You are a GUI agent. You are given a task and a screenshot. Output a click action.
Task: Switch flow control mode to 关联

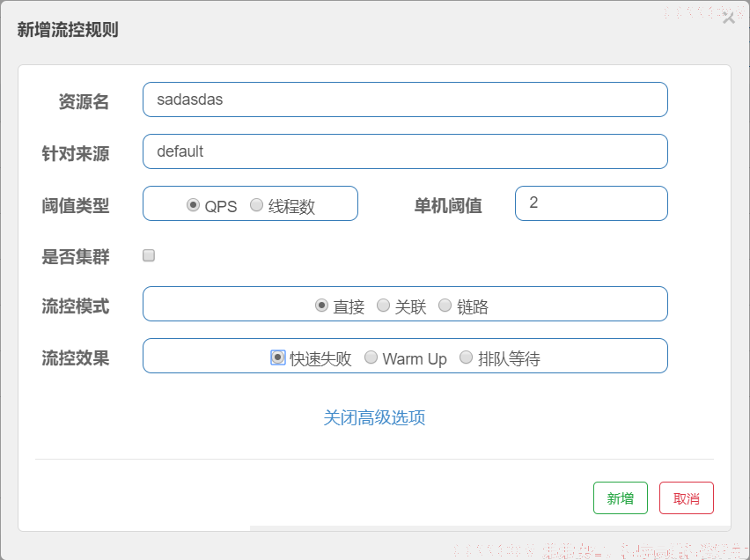tap(383, 305)
